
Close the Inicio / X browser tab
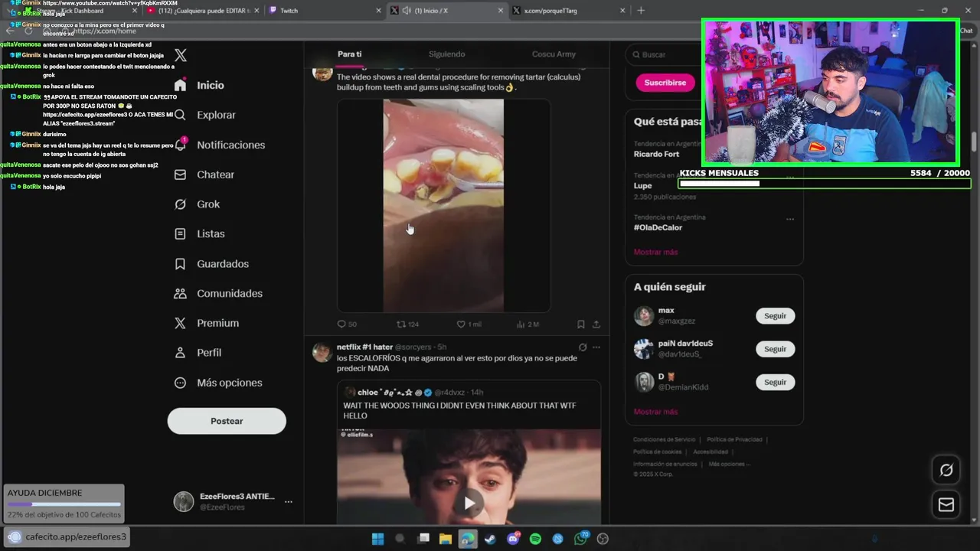(501, 11)
